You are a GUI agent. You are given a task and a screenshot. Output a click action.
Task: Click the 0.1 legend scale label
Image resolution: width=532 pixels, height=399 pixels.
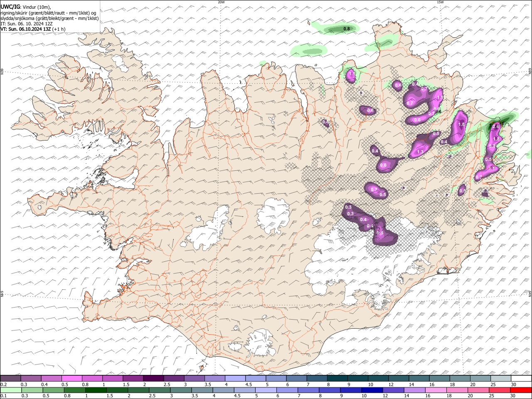(x=4, y=396)
